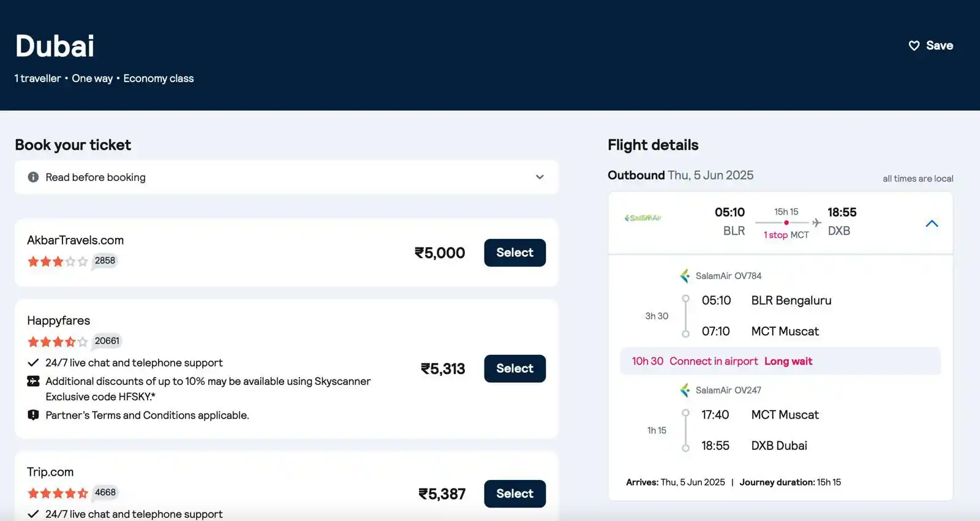Click the ₹5,000 price text
Viewport: 980px width, 521px height.
pos(440,253)
